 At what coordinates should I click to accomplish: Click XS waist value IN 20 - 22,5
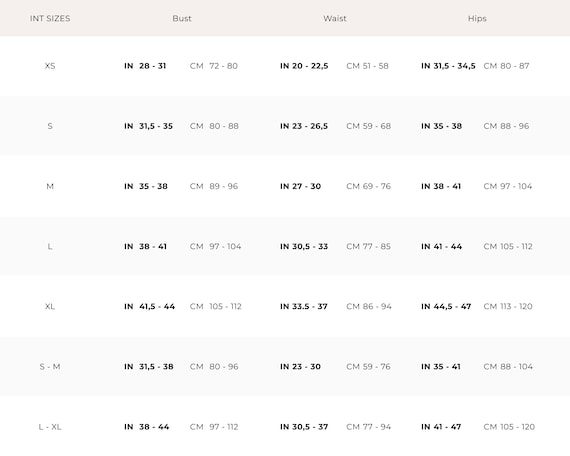pos(304,66)
